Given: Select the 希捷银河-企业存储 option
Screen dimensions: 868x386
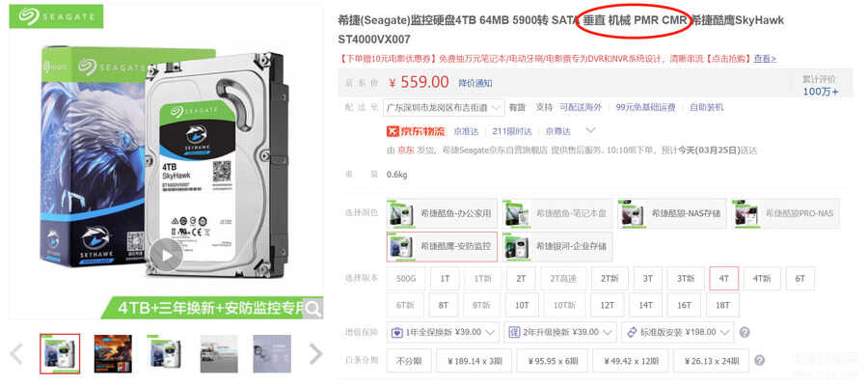Looking at the screenshot, I should 556,246.
